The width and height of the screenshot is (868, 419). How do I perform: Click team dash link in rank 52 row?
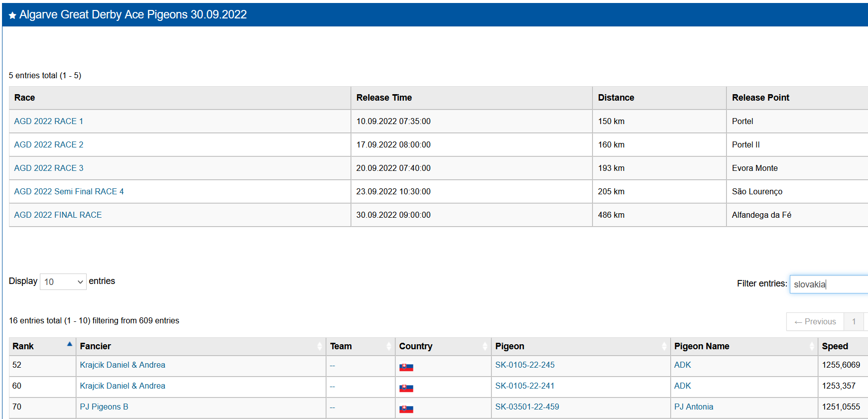click(x=332, y=365)
